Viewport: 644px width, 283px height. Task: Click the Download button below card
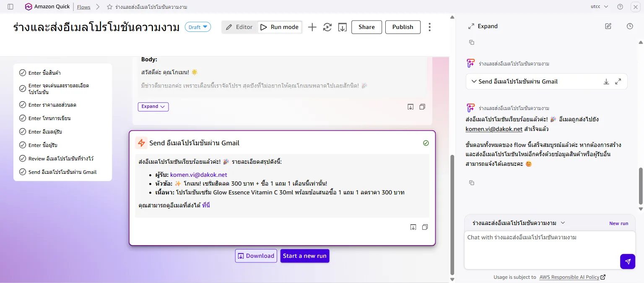coord(256,256)
